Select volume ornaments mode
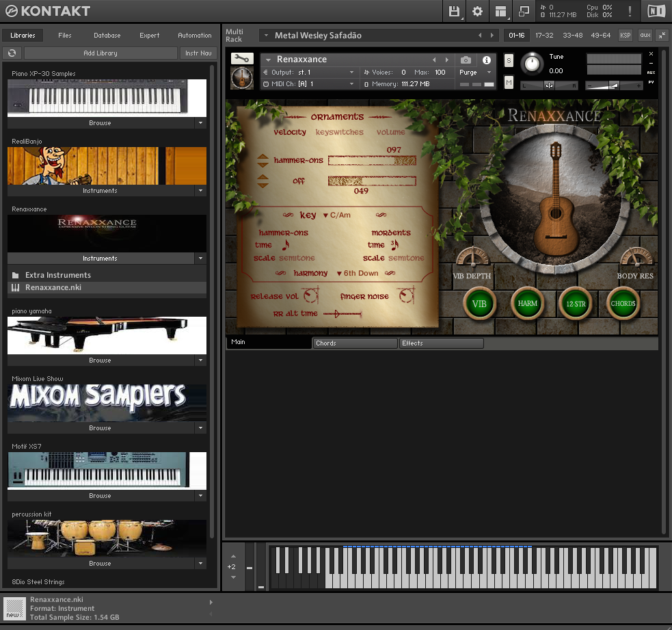 (390, 132)
